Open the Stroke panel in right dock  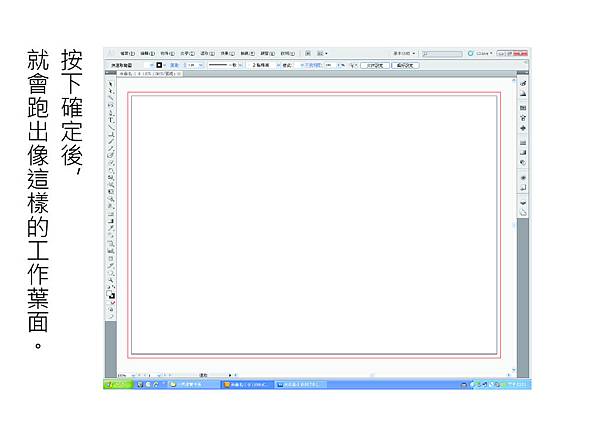(523, 143)
